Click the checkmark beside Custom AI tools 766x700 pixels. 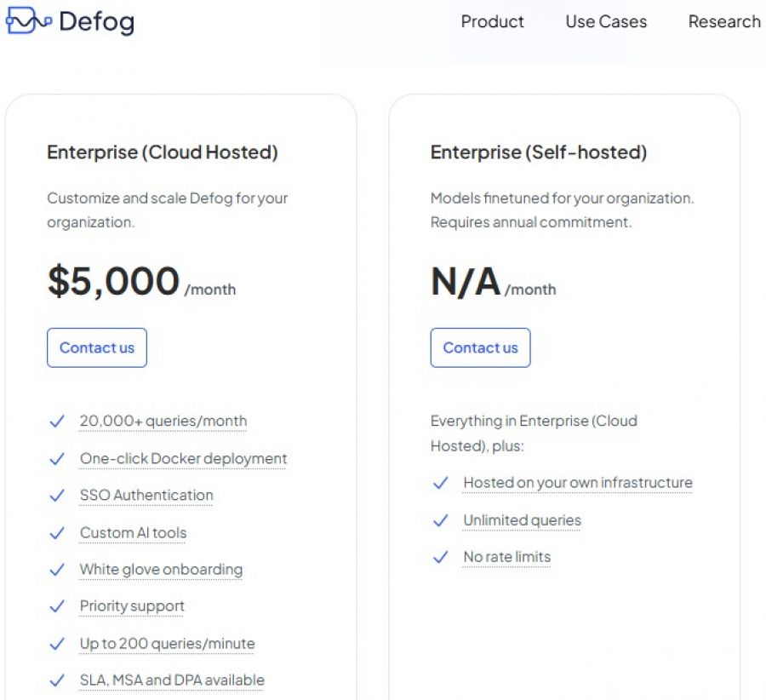(x=57, y=533)
